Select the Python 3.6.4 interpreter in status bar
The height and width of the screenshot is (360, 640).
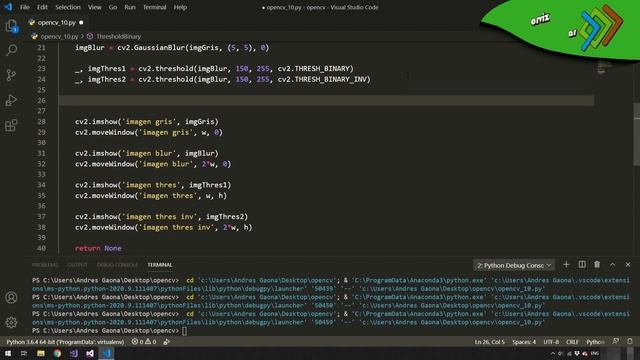(65, 342)
